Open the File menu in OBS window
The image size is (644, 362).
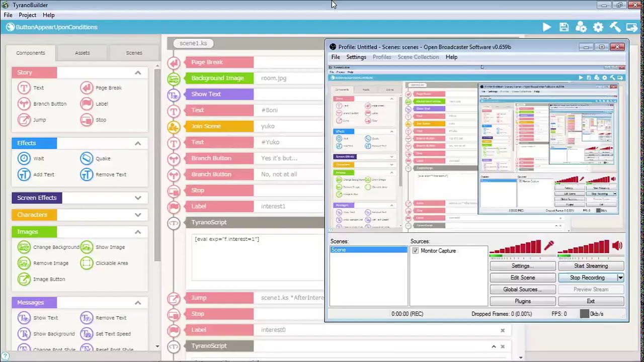[x=336, y=57]
